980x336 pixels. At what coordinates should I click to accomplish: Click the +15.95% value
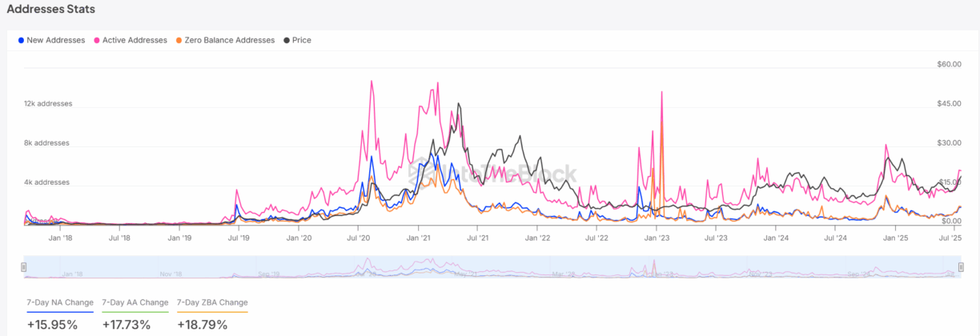[52, 324]
